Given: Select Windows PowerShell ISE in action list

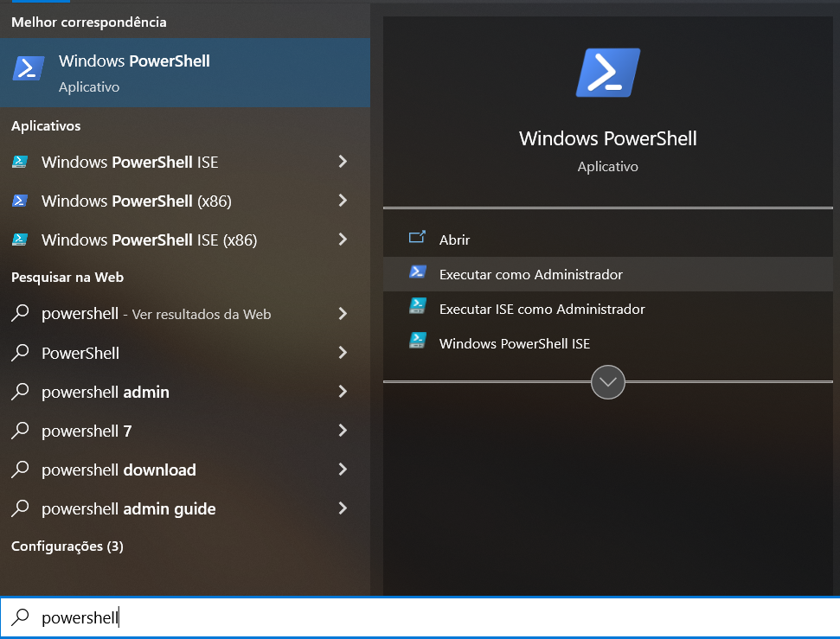Looking at the screenshot, I should point(608,343).
